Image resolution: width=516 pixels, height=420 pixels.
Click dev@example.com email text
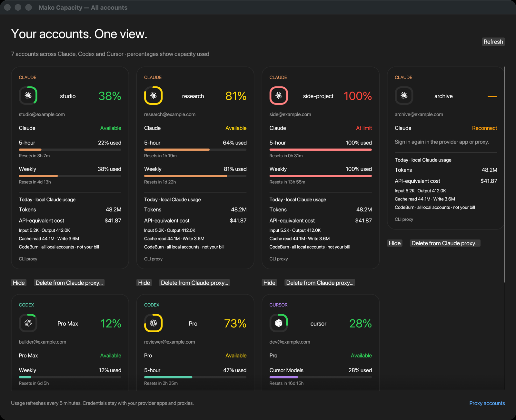pos(290,342)
